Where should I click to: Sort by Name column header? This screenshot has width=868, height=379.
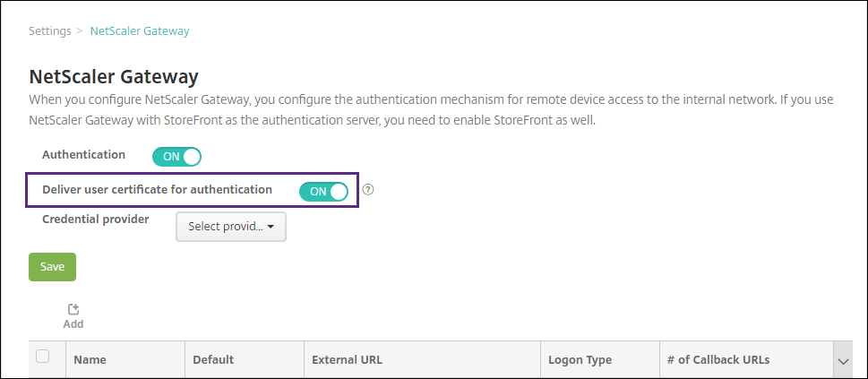point(90,360)
